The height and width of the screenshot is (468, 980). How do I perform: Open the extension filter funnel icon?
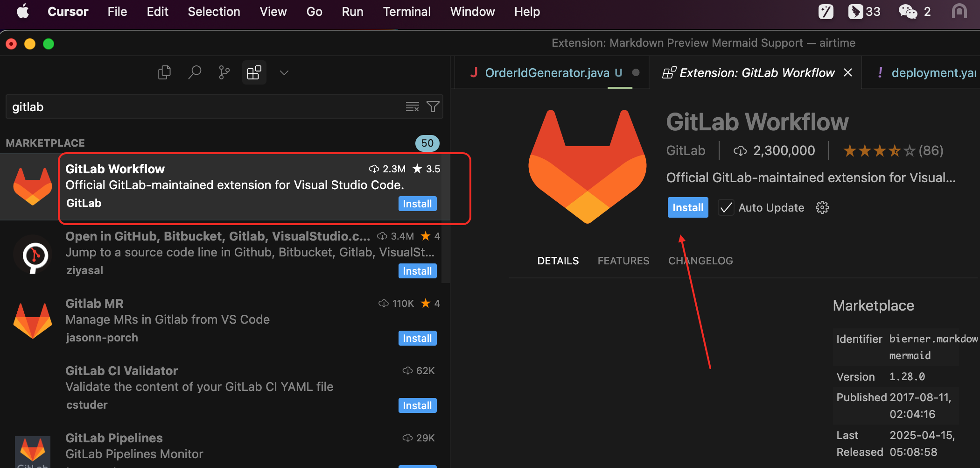click(x=433, y=107)
